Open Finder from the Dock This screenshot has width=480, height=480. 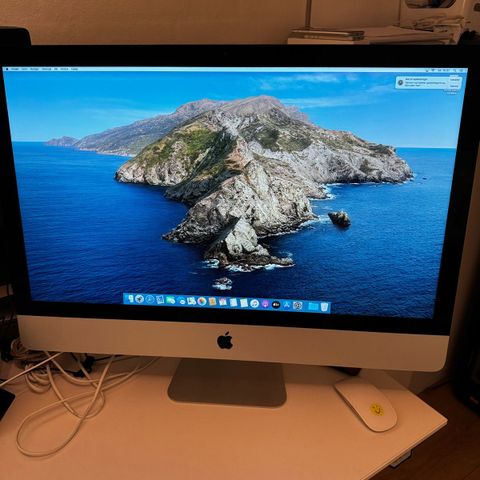pos(131,299)
